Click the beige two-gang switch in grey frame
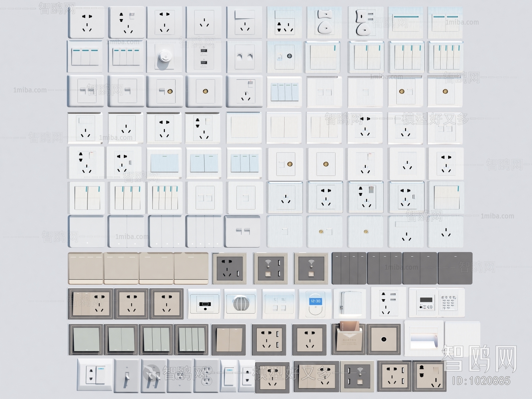Viewport: 532px width, 399px height. click(x=229, y=339)
